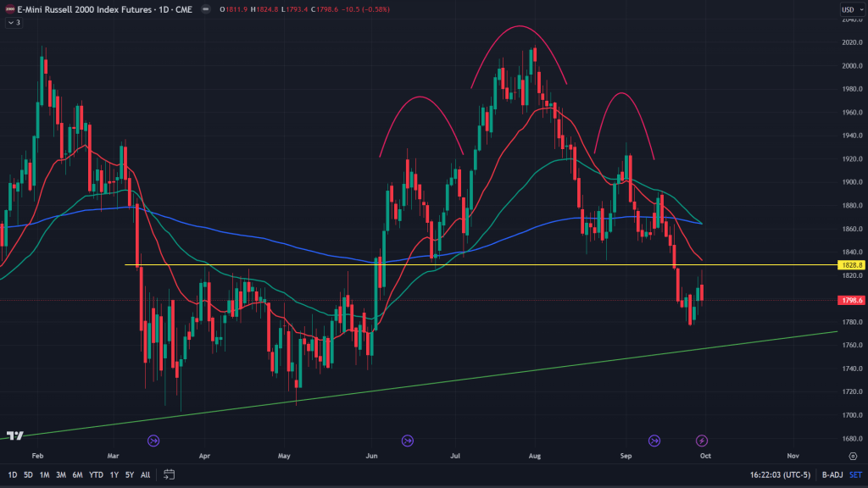Click the contract rollover marker near March
The width and height of the screenshot is (868, 488).
click(153, 441)
